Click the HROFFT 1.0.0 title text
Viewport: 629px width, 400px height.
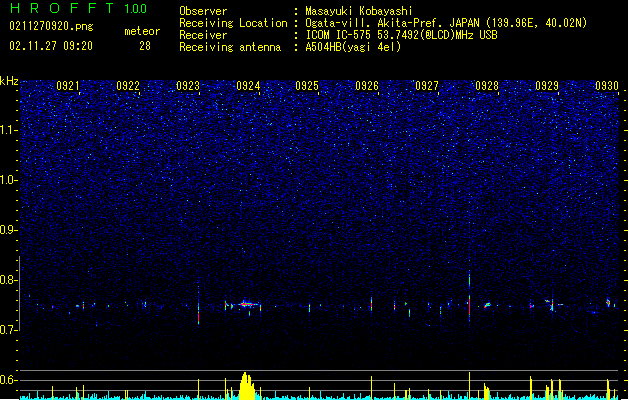79,8
